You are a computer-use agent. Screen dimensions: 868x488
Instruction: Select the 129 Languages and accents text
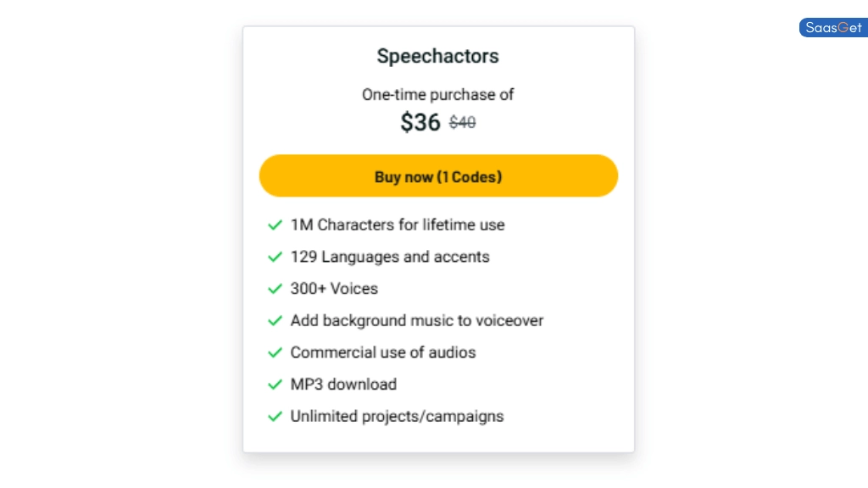390,257
